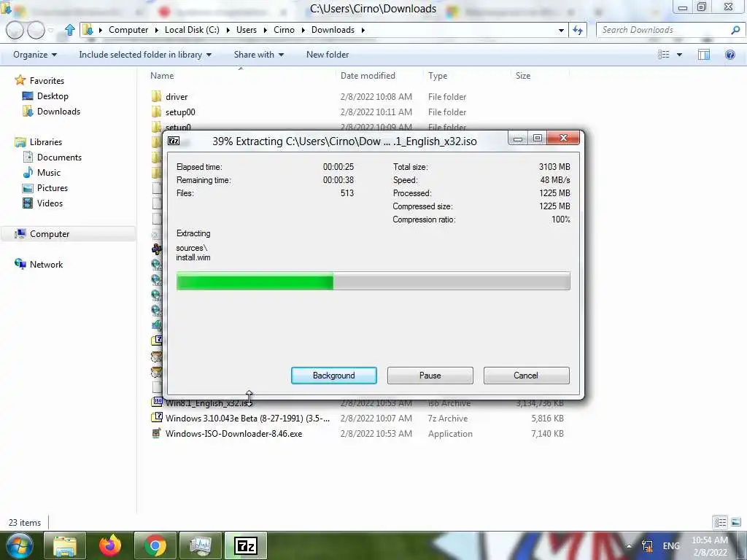Focus the Search Downloads field
747x560 pixels.
665,30
